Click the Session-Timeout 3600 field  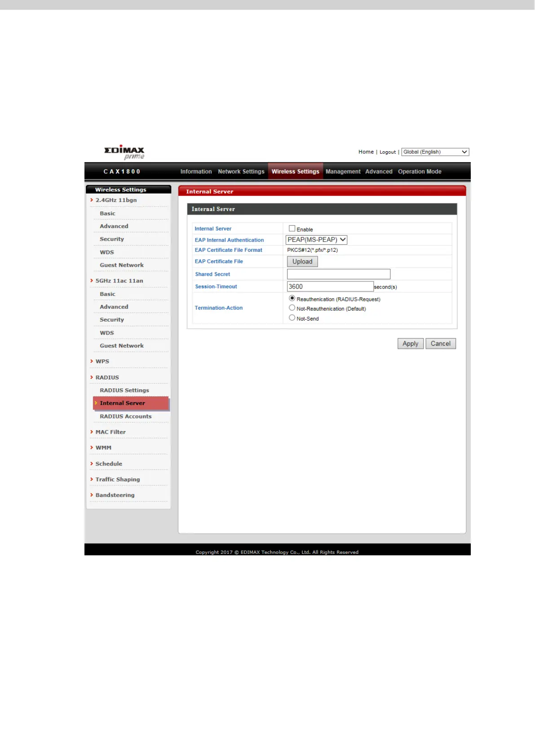point(330,286)
